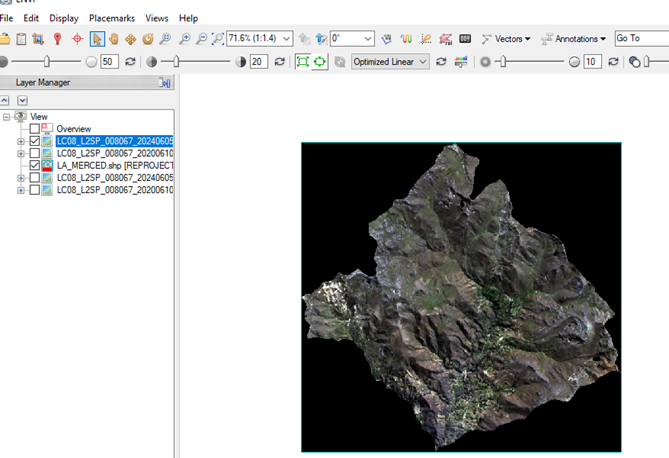
Task: Open the 71.6% zoom level dropdown
Action: pos(287,39)
